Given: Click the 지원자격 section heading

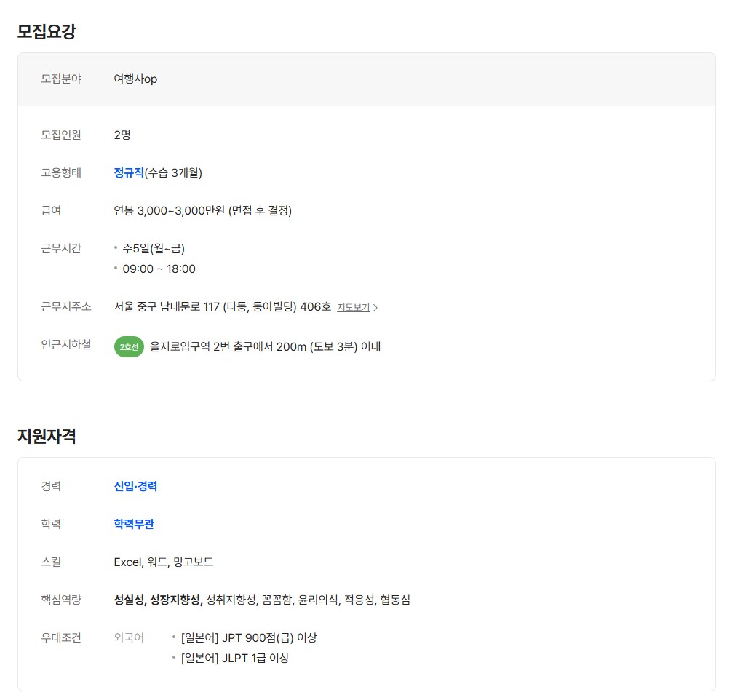Looking at the screenshot, I should 47,436.
